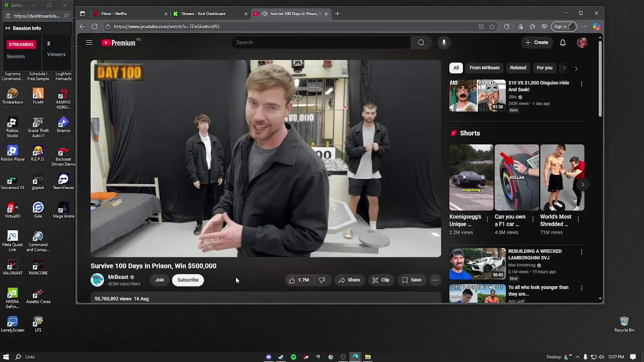
Task: Open the Disguise Hide And Seek video thumbnail
Action: [x=477, y=96]
